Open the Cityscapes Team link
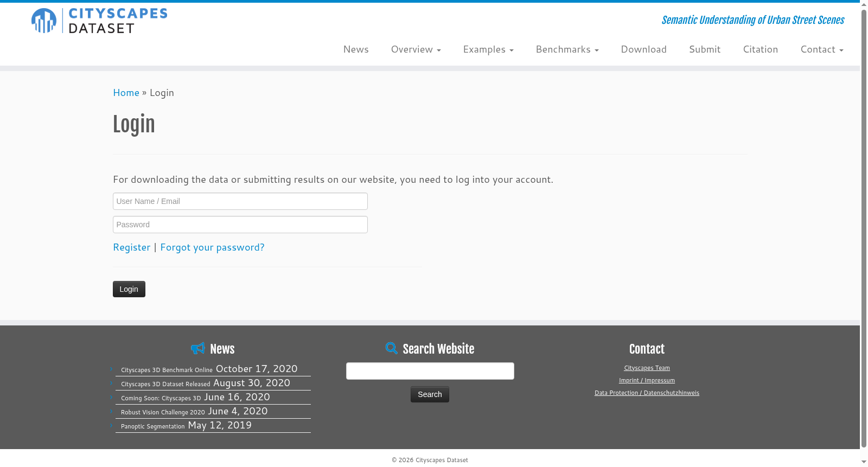868x467 pixels. pyautogui.click(x=647, y=368)
